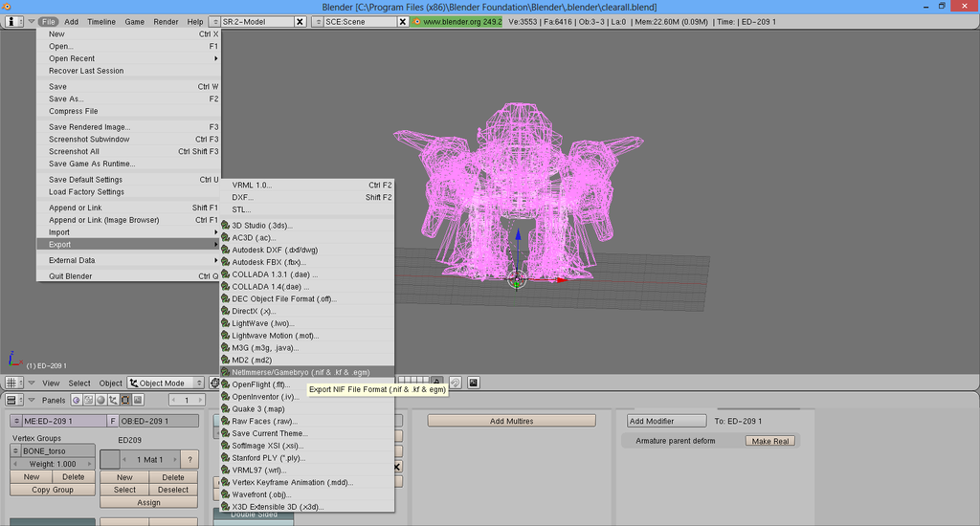Choose Wavefront (.obj) export
The image size is (980, 526).
point(307,494)
